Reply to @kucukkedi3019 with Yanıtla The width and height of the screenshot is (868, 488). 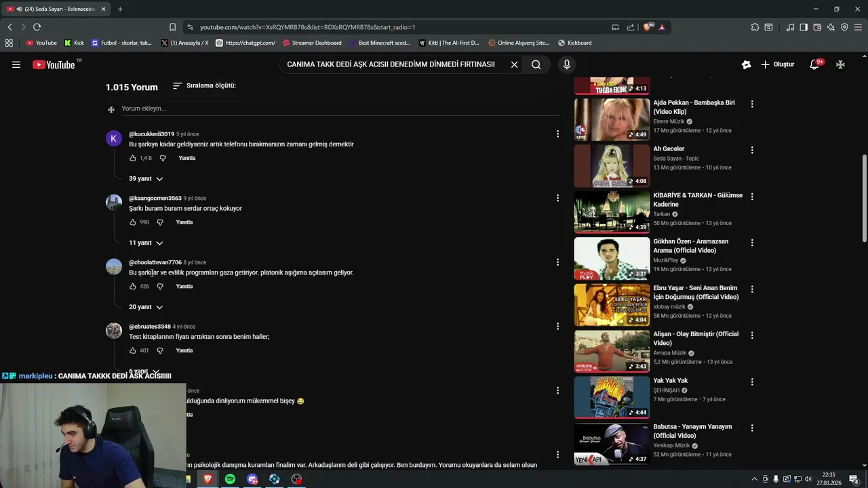click(187, 158)
